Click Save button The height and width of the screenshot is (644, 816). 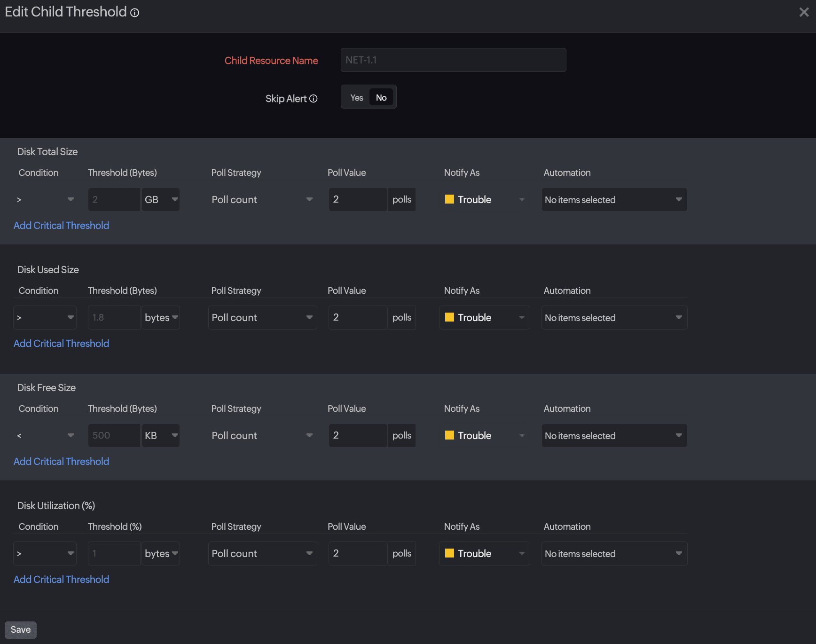point(21,630)
